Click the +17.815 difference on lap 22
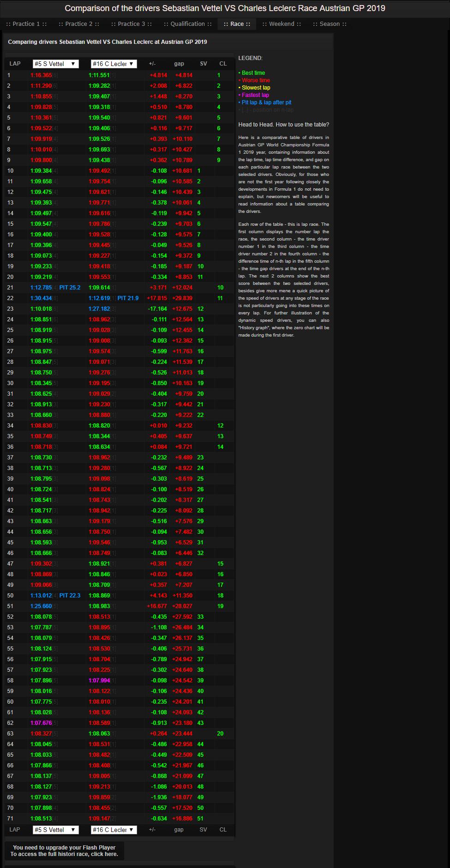Image resolution: width=450 pixels, height=868 pixels. coord(157,298)
